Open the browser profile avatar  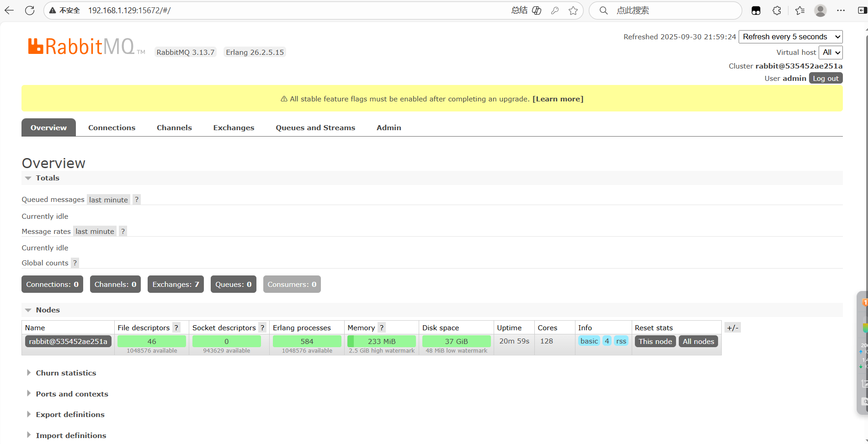820,11
